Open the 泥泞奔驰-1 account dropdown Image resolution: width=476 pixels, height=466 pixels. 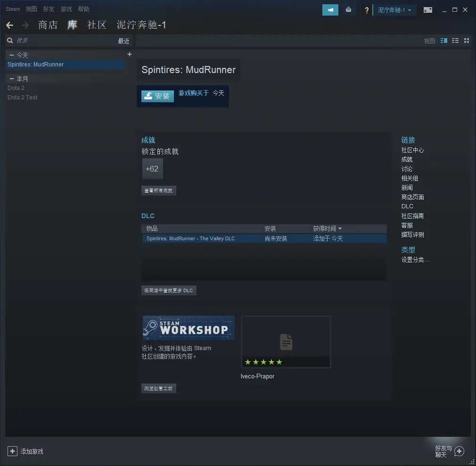pos(394,10)
